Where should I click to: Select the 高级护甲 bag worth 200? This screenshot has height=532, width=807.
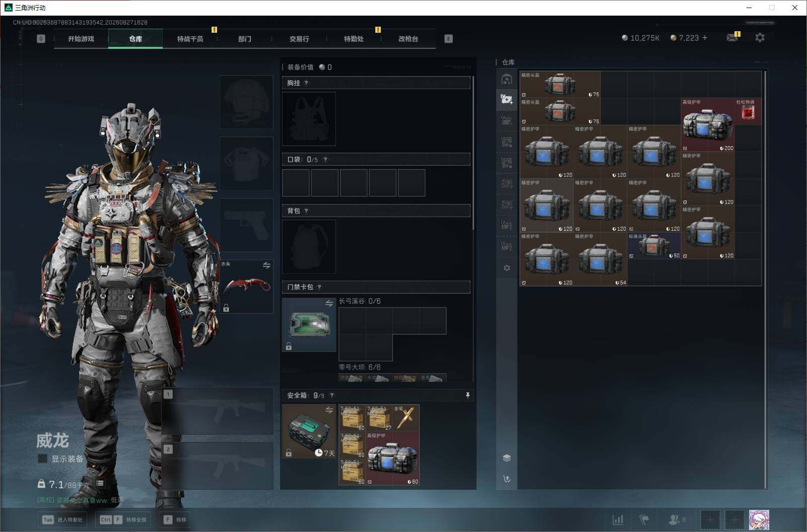pos(708,125)
